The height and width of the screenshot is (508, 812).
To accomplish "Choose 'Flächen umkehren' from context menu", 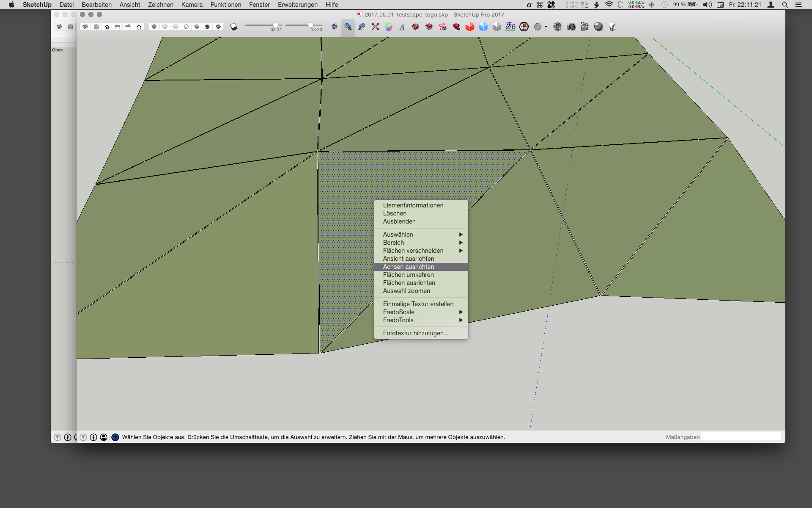I will pyautogui.click(x=408, y=275).
